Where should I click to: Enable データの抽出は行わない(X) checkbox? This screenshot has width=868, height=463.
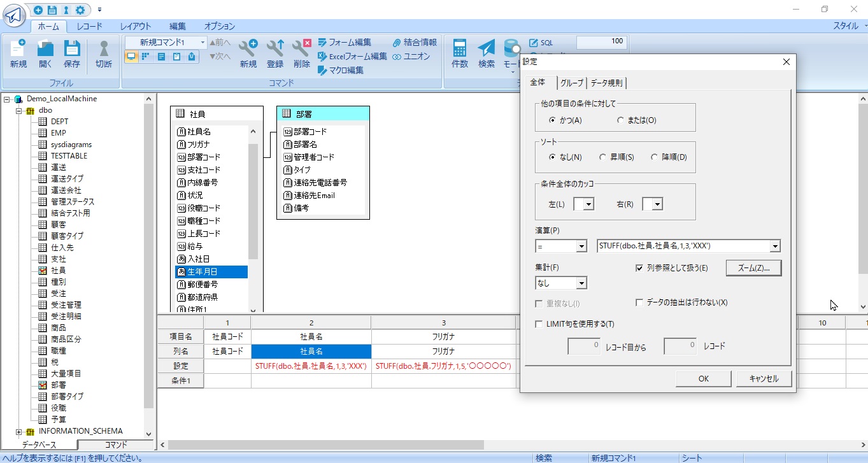click(x=639, y=303)
